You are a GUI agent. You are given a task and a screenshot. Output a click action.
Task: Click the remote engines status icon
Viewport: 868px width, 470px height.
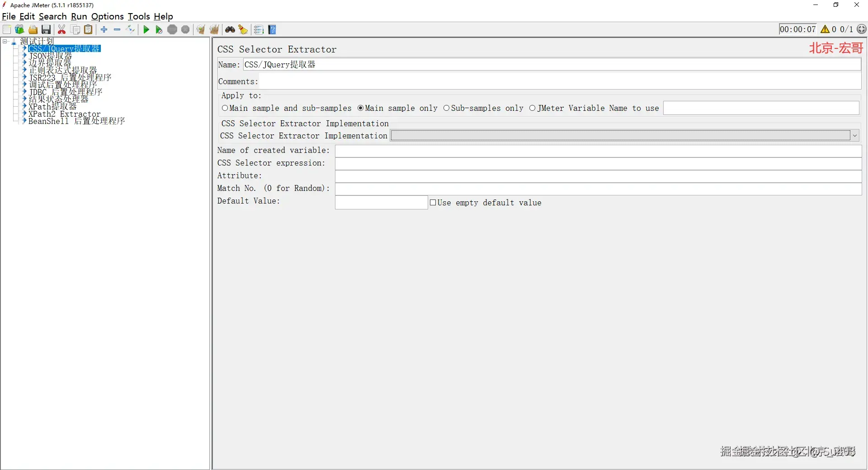(x=862, y=29)
